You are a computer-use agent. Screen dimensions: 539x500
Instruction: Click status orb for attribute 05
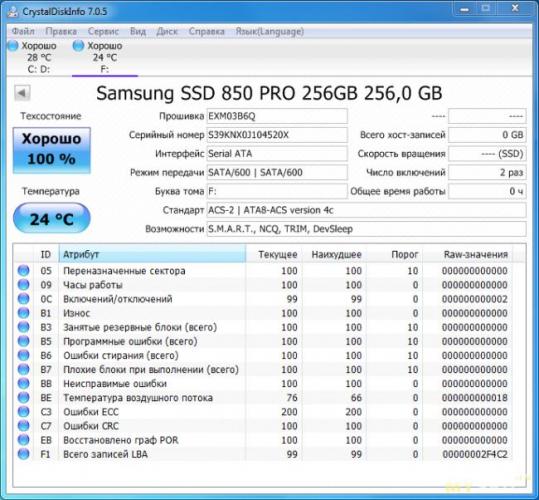tap(23, 271)
